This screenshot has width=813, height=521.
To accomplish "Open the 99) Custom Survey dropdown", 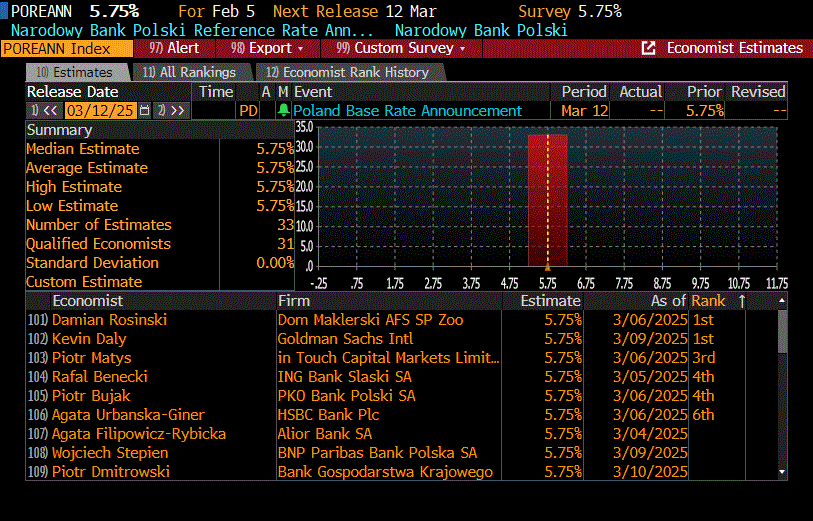I will [401, 48].
